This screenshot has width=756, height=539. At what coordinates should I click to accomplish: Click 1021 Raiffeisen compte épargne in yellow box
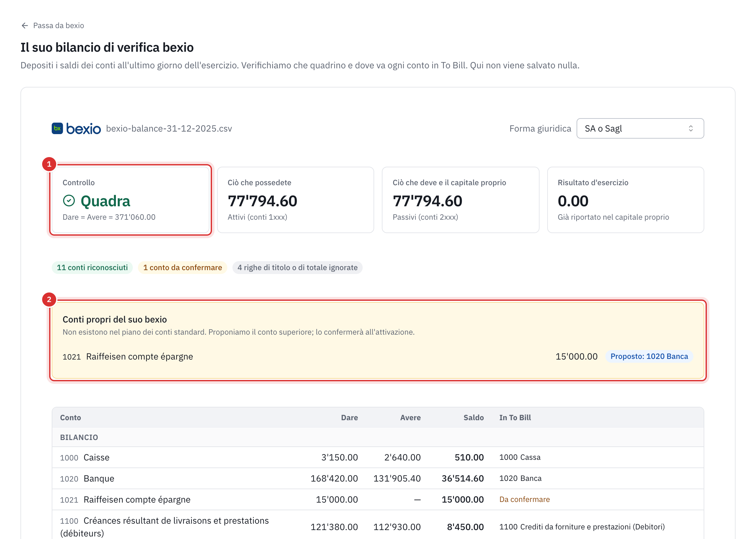[127, 356]
